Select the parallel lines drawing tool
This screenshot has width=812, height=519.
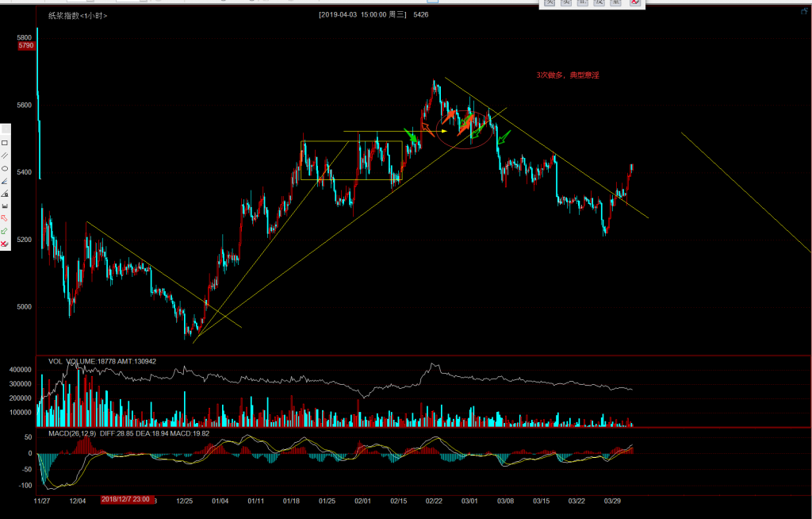(x=4, y=155)
